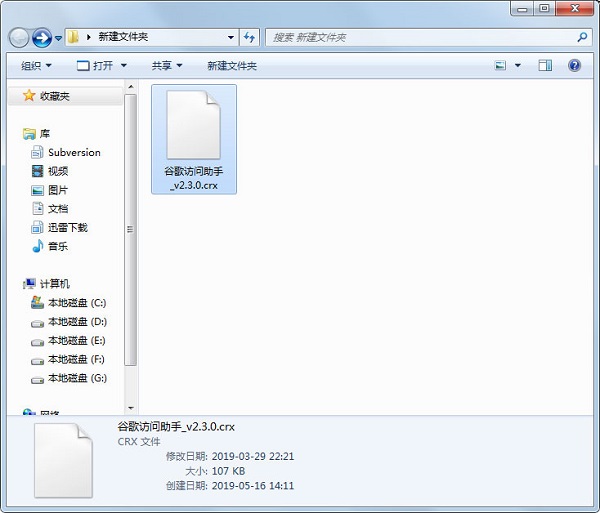Click the refresh address bar button
The width and height of the screenshot is (600, 513).
coord(249,37)
